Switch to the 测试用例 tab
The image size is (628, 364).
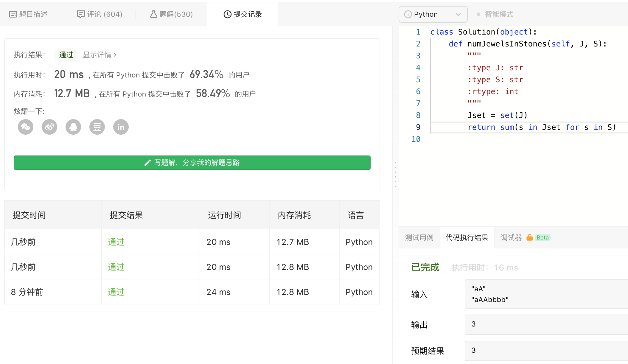click(x=419, y=237)
